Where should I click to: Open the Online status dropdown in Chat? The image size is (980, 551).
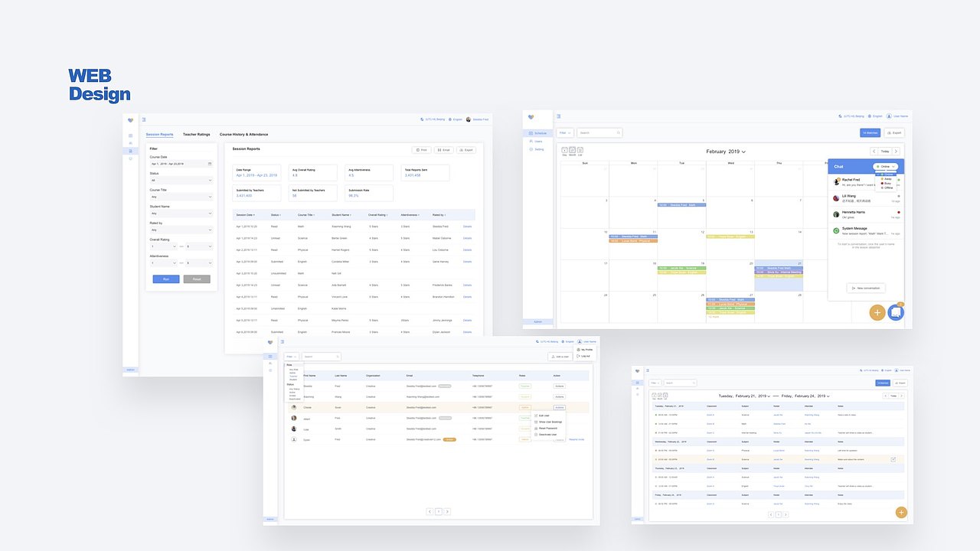[887, 166]
